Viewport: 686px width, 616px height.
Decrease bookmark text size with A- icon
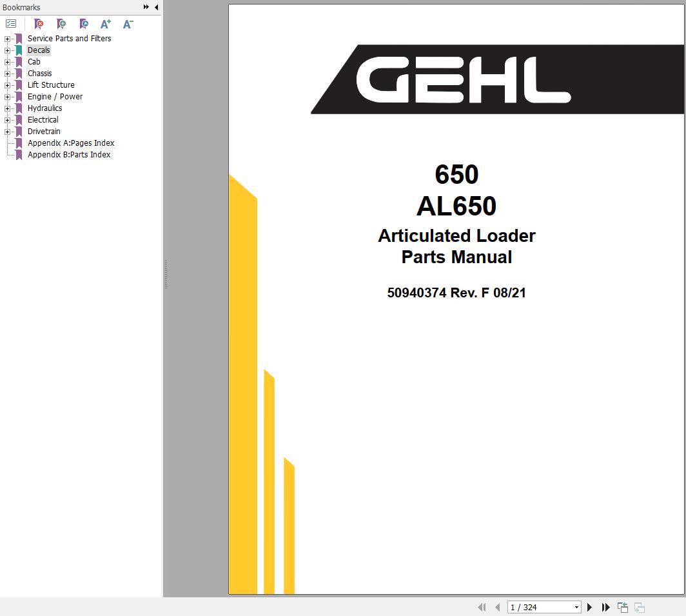[x=128, y=24]
